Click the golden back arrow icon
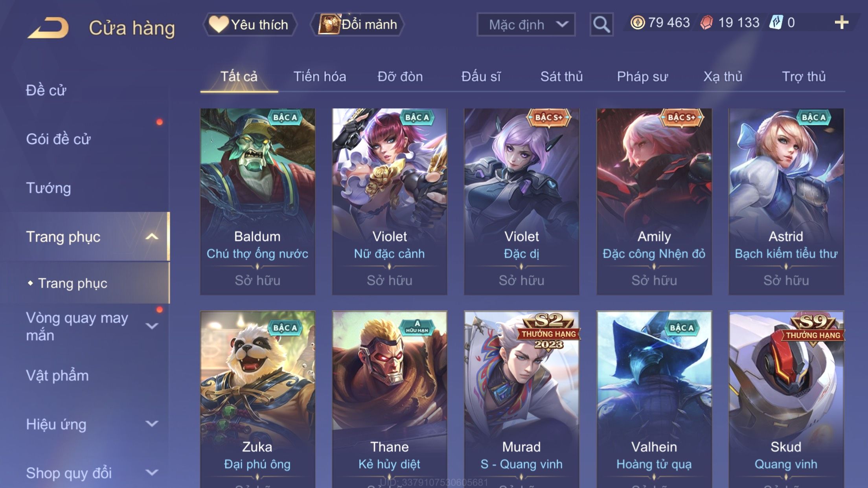 click(48, 28)
